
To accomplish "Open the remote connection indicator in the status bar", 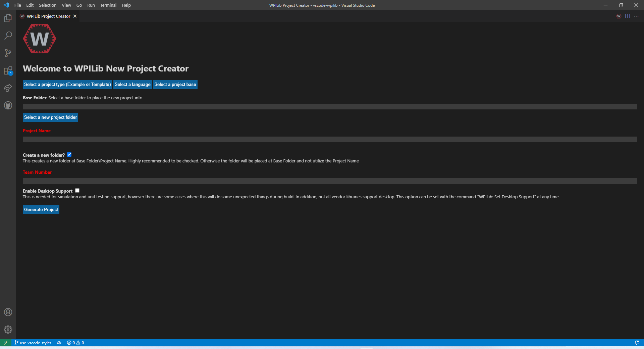I will pos(5,343).
